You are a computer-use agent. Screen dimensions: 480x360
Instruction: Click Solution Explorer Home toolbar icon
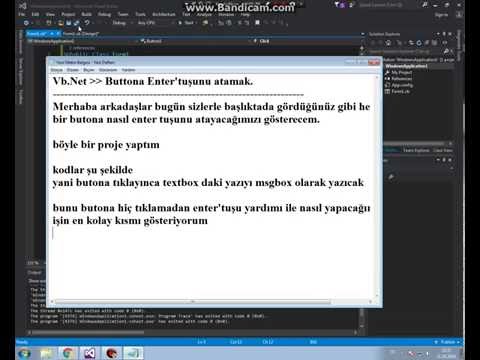point(388,43)
